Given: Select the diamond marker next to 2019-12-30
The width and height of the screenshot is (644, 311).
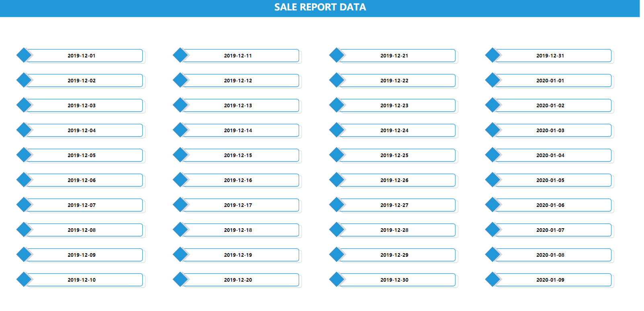Looking at the screenshot, I should tap(336, 279).
